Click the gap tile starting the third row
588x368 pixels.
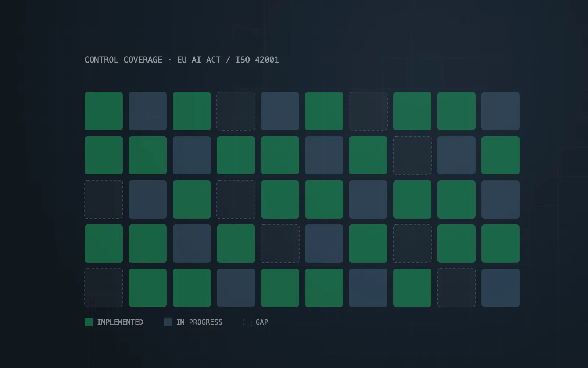[x=104, y=199]
